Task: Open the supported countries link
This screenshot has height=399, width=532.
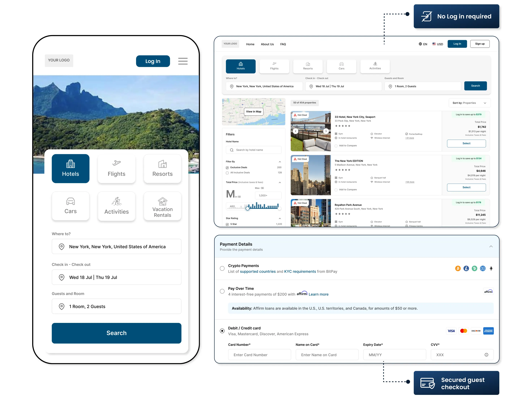Action: coord(258,272)
